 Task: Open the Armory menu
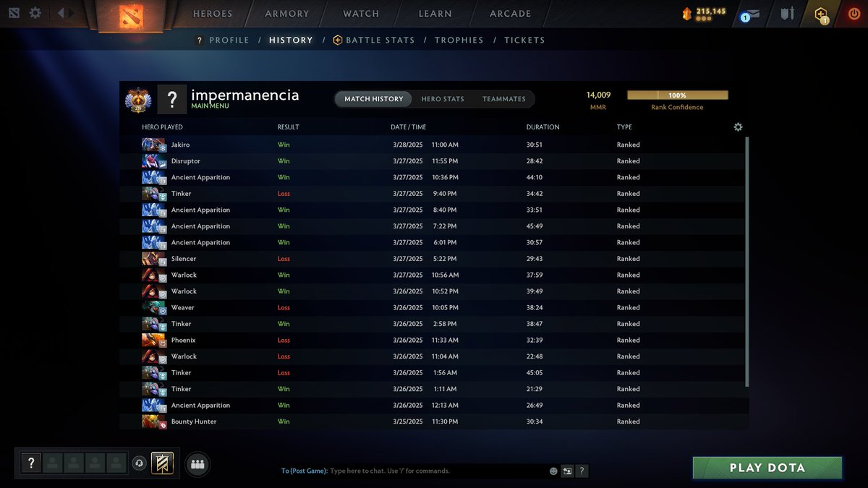pos(287,14)
